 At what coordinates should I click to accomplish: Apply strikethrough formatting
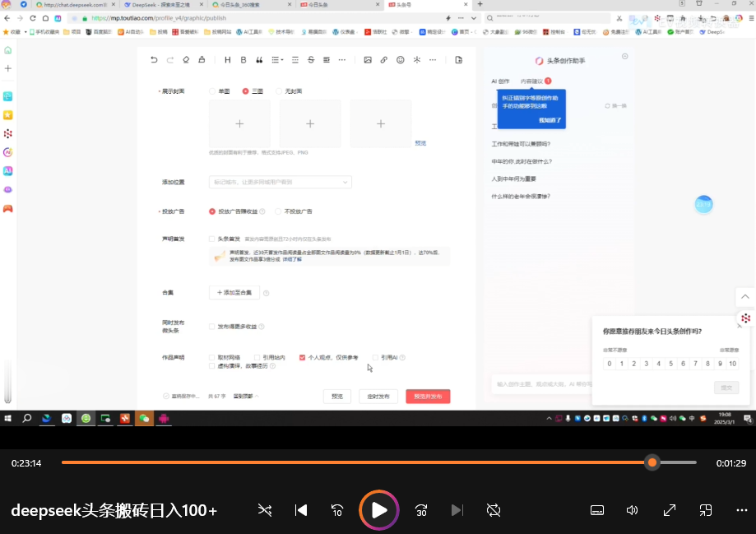pos(311,60)
